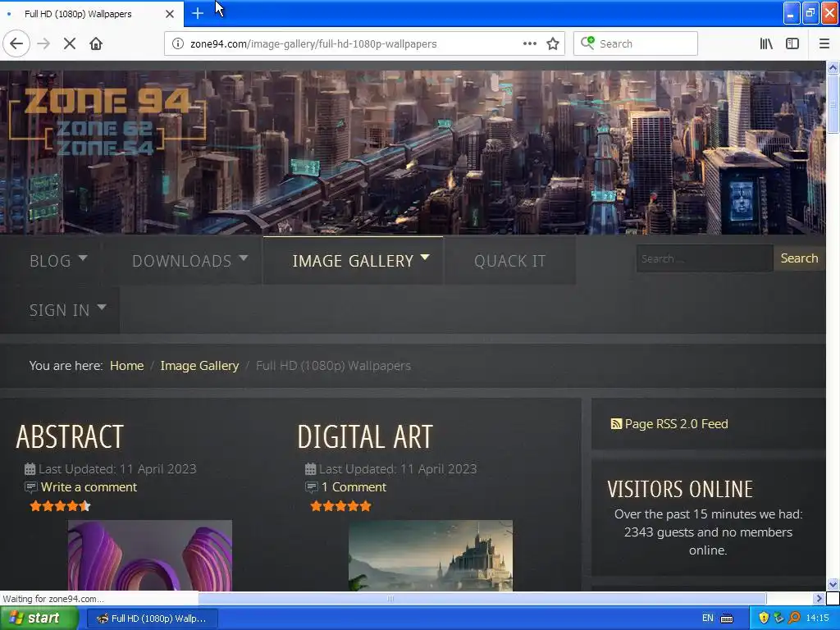The height and width of the screenshot is (630, 840).
Task: Open page actions three-dot menu
Action: (x=529, y=44)
